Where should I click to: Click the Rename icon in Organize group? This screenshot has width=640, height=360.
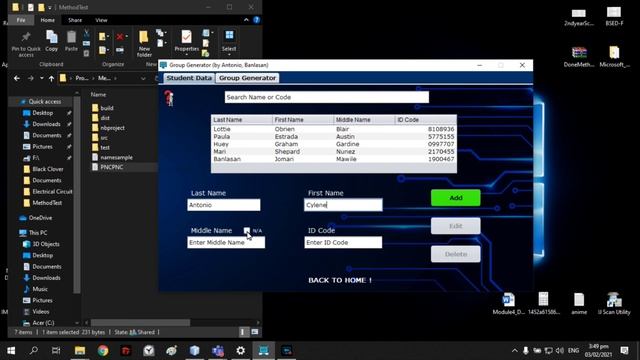click(x=120, y=50)
